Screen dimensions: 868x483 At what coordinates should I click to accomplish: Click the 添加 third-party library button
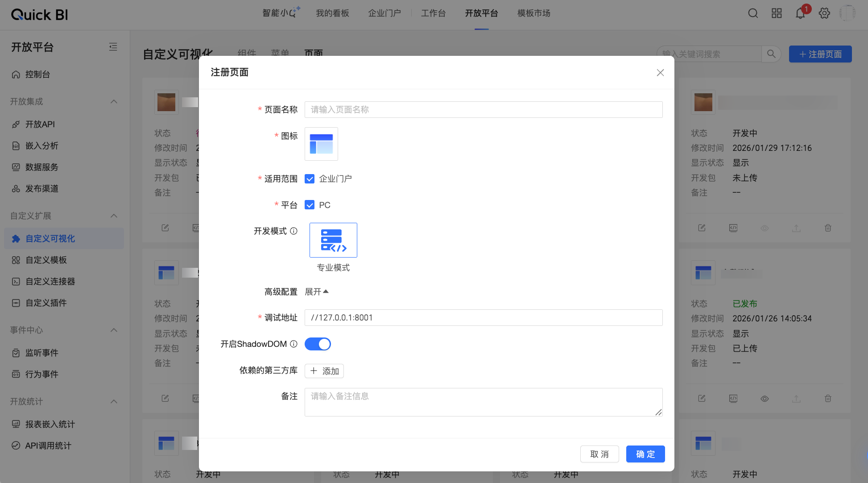coord(324,371)
